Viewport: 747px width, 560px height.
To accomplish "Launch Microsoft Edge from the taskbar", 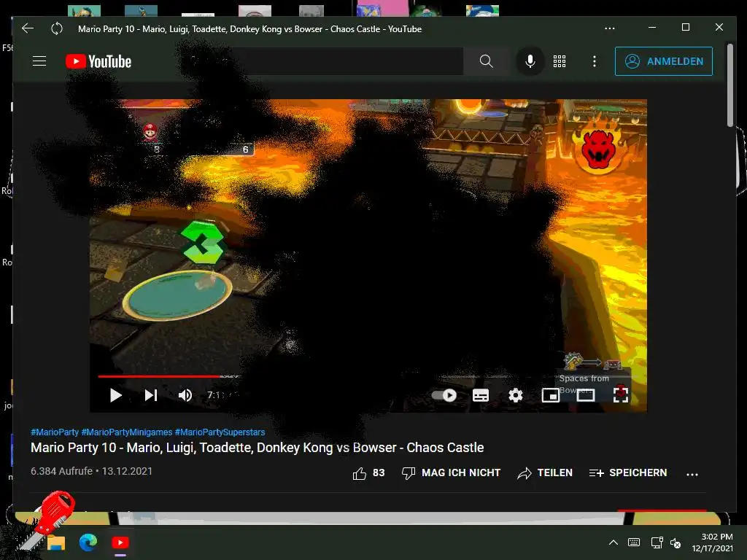I will [88, 542].
